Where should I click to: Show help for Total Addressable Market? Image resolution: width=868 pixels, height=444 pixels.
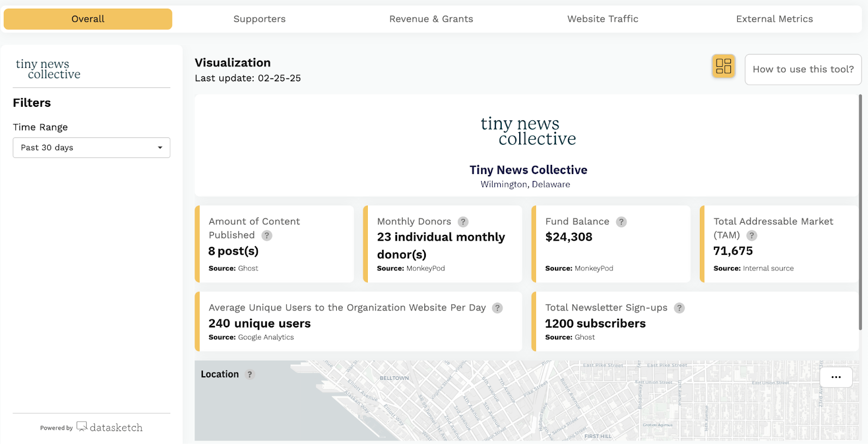click(751, 235)
